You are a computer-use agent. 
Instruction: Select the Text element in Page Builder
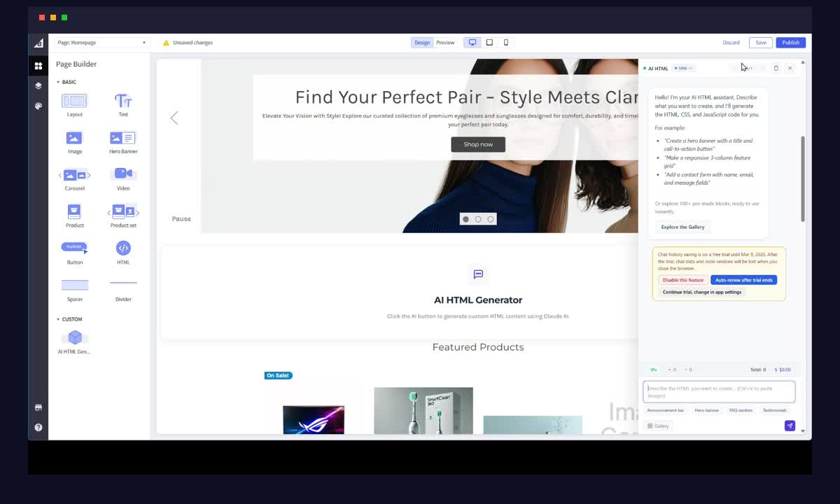pyautogui.click(x=122, y=104)
